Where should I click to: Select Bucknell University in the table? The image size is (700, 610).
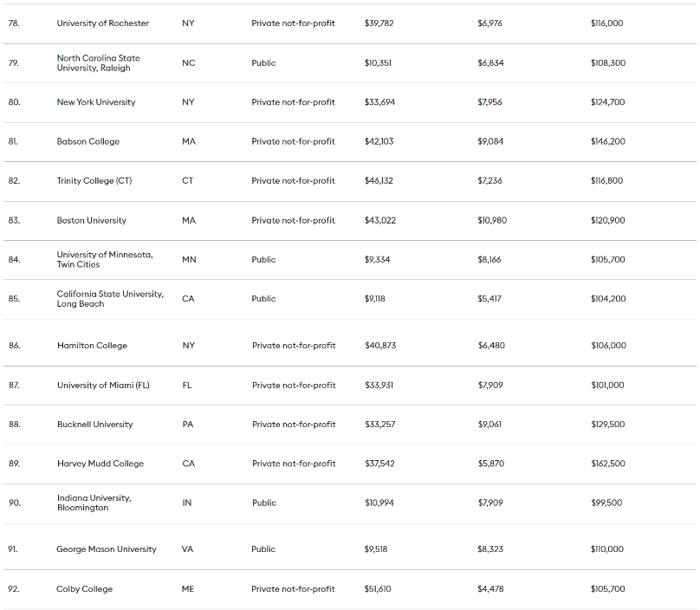point(95,425)
